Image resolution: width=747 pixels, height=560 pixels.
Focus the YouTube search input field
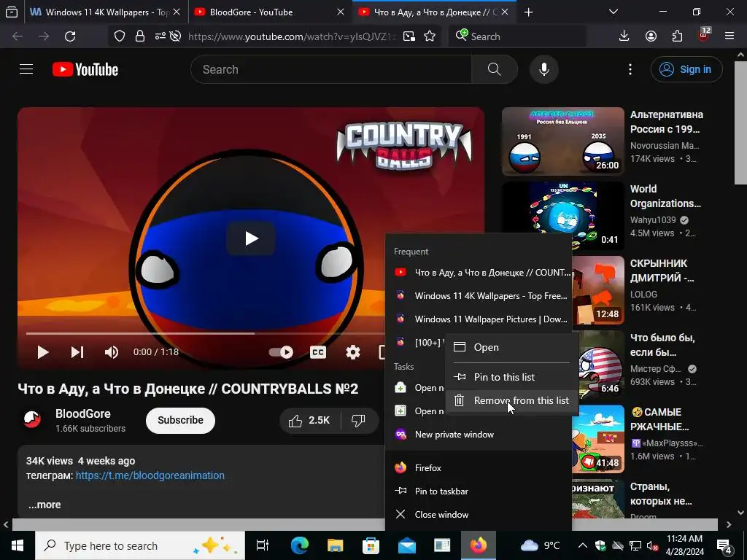click(x=331, y=69)
